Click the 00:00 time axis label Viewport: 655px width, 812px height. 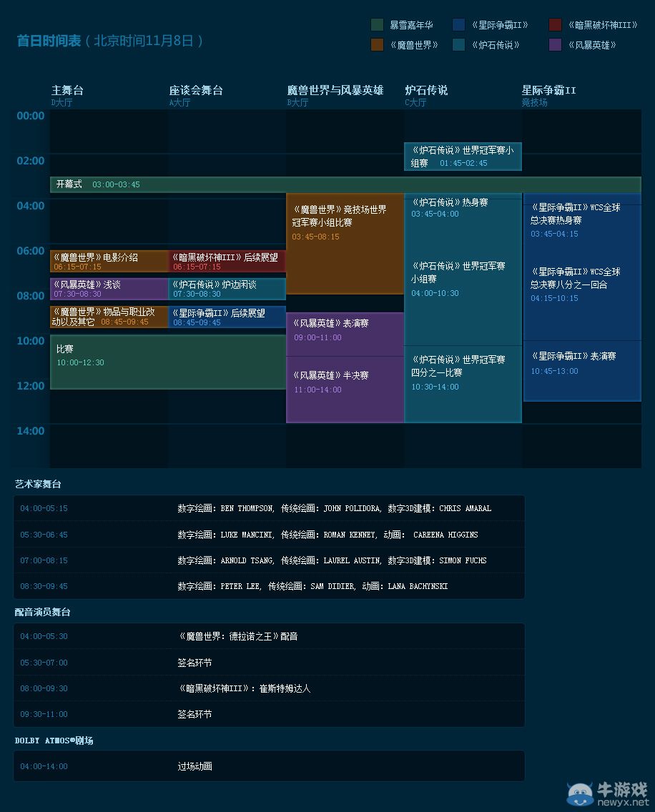(x=31, y=116)
